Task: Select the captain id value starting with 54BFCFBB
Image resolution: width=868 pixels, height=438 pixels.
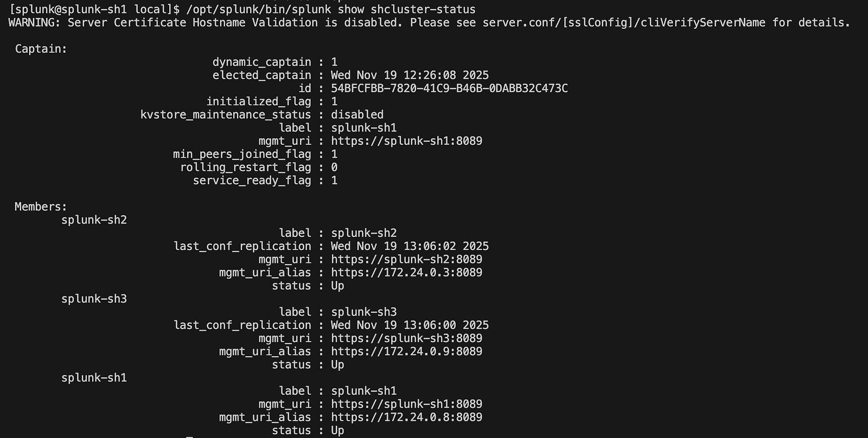Action: pyautogui.click(x=449, y=88)
